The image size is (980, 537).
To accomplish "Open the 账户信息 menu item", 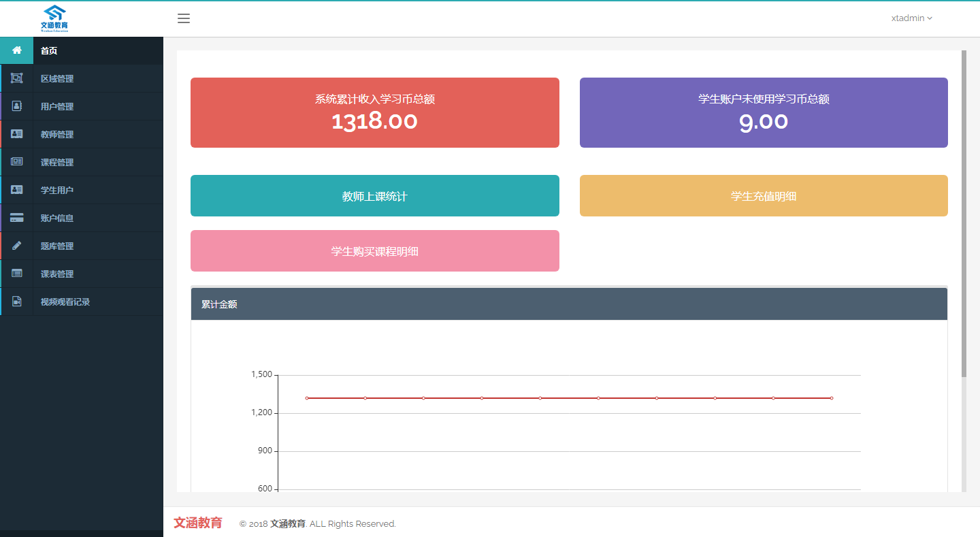I will 82,218.
